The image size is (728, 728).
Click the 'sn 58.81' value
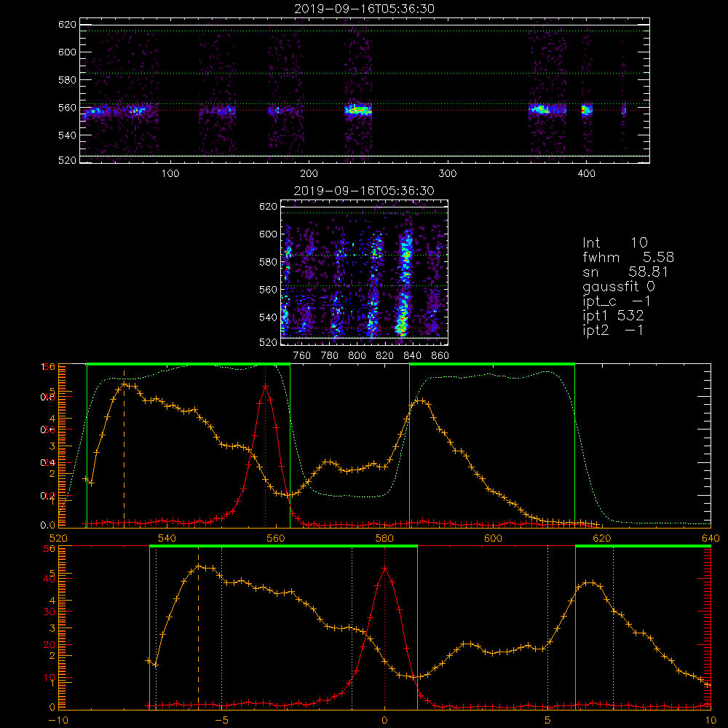(x=625, y=272)
